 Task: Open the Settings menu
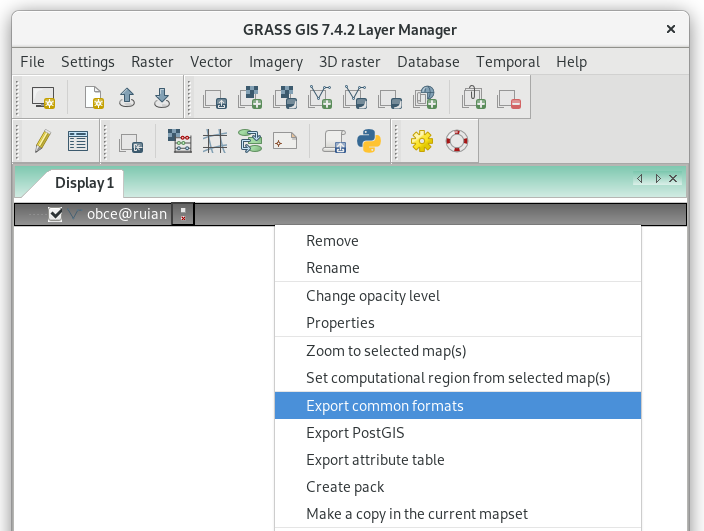click(88, 61)
